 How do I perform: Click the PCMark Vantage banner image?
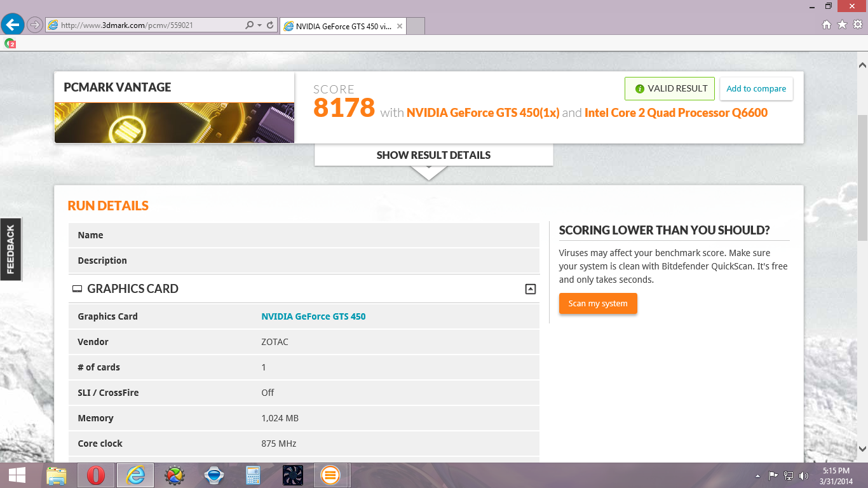click(x=174, y=123)
